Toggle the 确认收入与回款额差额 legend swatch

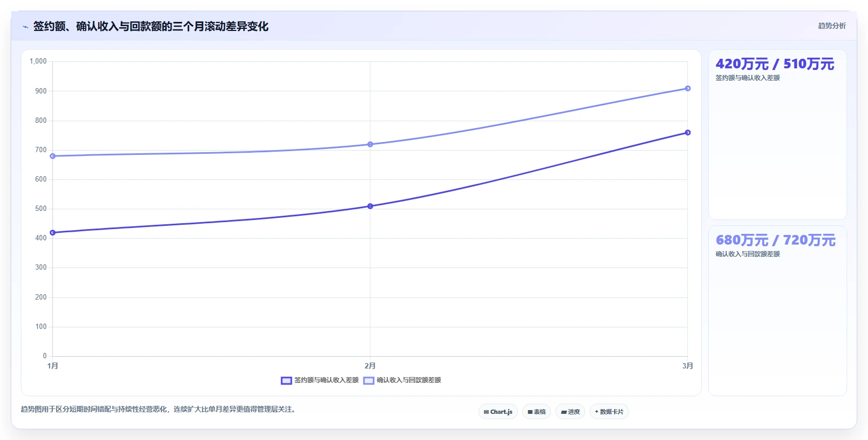(369, 381)
